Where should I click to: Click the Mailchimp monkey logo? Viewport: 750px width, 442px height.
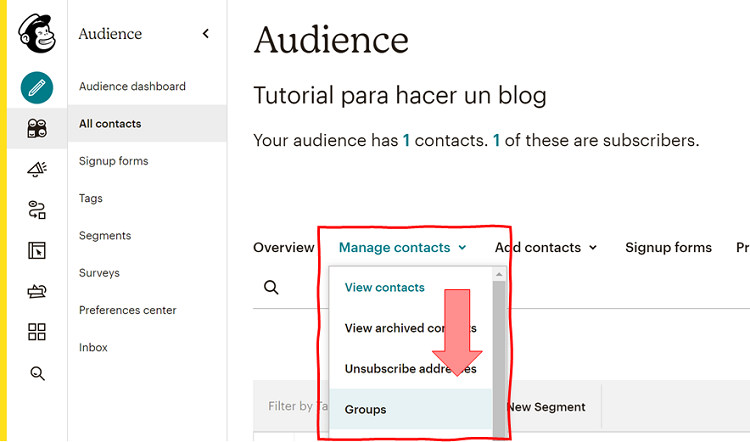pyautogui.click(x=37, y=32)
